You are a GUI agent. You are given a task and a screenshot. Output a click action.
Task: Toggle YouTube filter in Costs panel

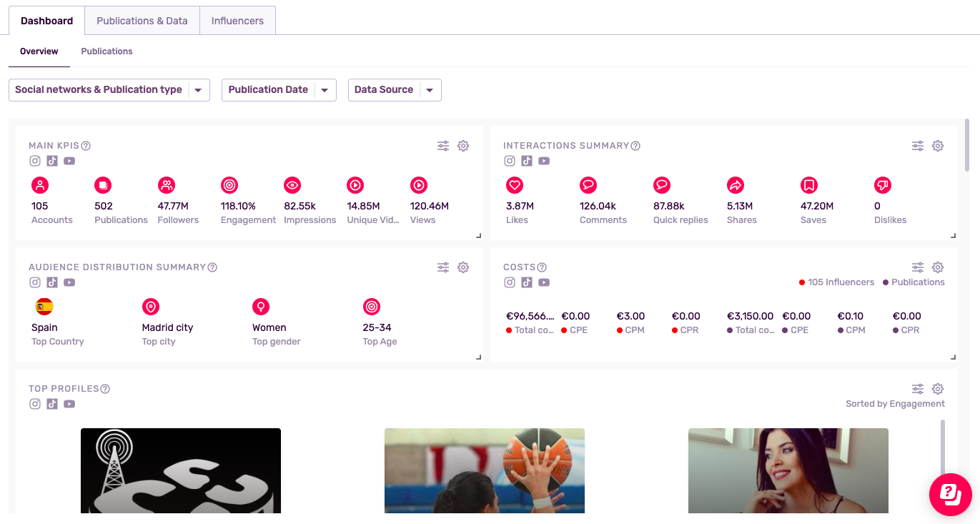point(544,282)
